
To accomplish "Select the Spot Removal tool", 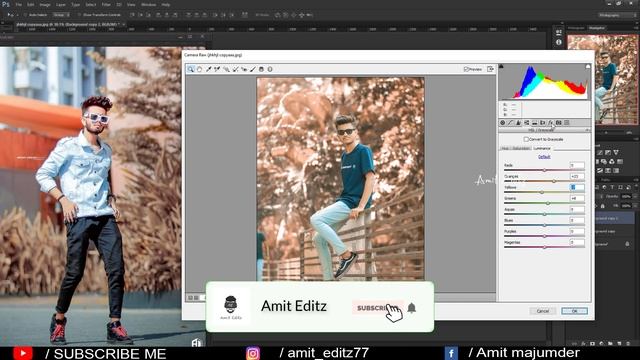I will 235,69.
